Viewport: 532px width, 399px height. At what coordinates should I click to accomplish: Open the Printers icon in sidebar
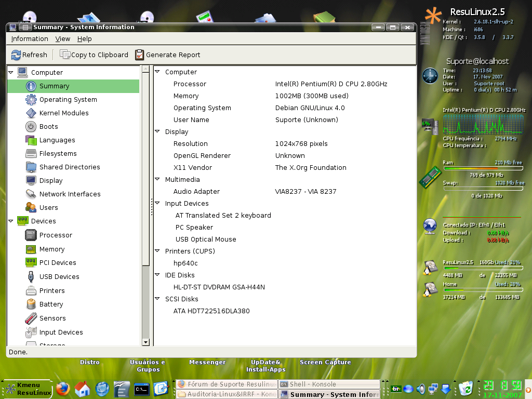click(31, 291)
